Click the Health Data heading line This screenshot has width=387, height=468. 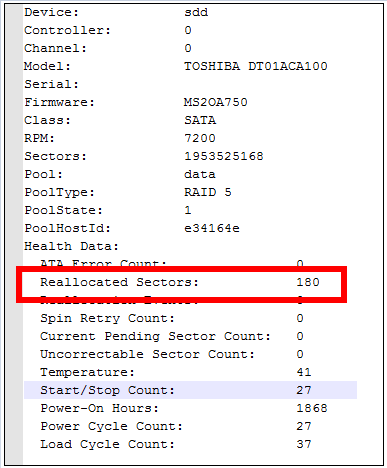[71, 246]
